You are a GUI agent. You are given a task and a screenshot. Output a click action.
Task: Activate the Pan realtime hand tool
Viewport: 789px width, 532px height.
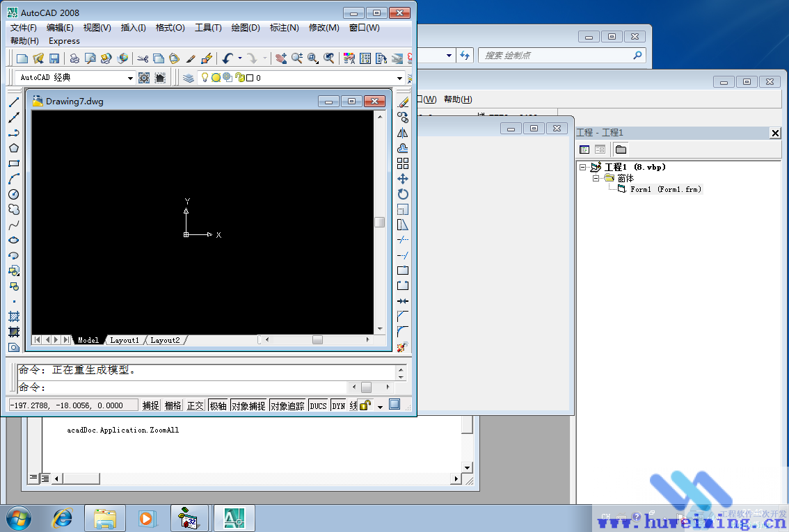(281, 59)
